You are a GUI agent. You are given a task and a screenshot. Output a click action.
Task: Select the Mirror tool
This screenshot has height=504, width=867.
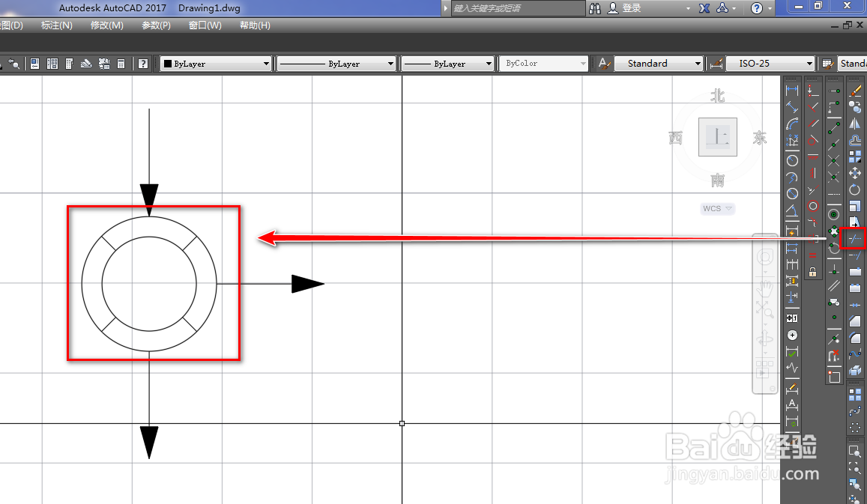click(x=855, y=124)
